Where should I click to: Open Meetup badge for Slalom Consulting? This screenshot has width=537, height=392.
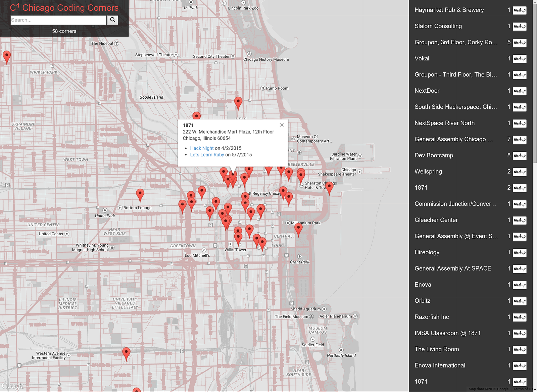pos(520,27)
